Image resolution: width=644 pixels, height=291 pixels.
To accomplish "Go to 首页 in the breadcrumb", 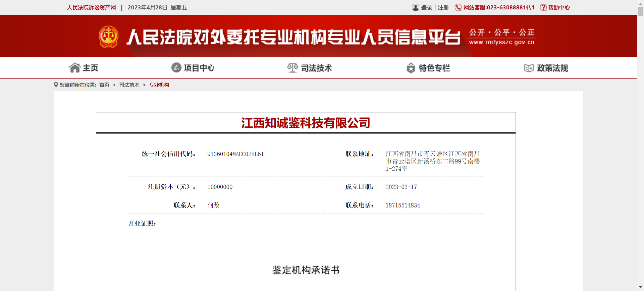I will [x=104, y=85].
